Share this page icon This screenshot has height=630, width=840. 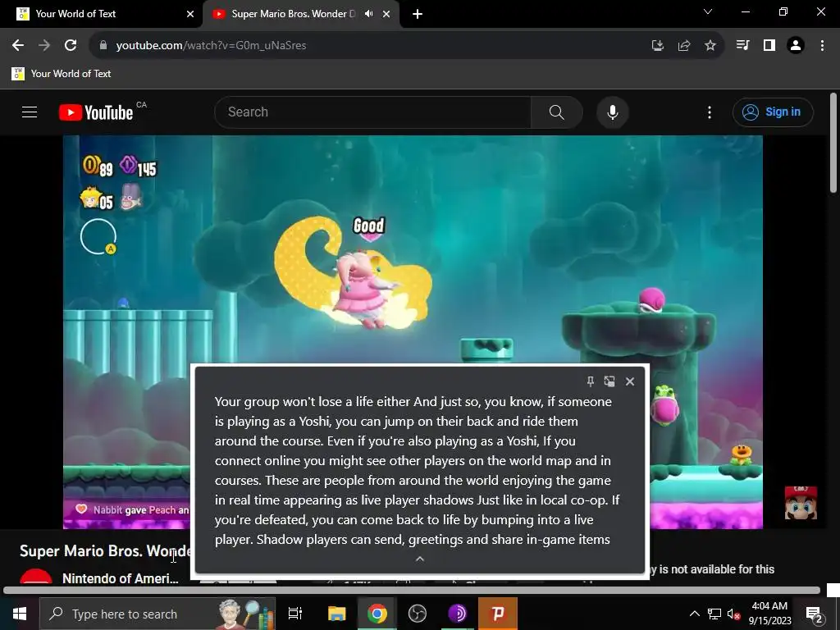pos(683,46)
